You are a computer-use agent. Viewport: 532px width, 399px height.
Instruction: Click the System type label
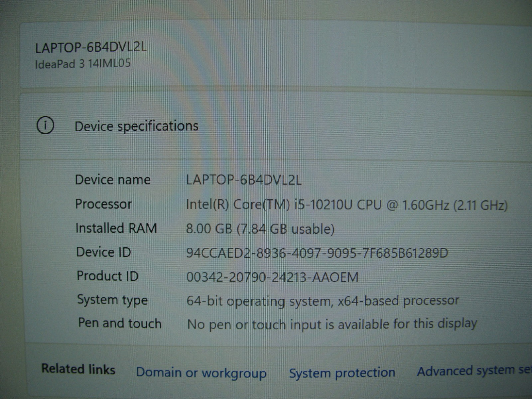[x=112, y=300]
